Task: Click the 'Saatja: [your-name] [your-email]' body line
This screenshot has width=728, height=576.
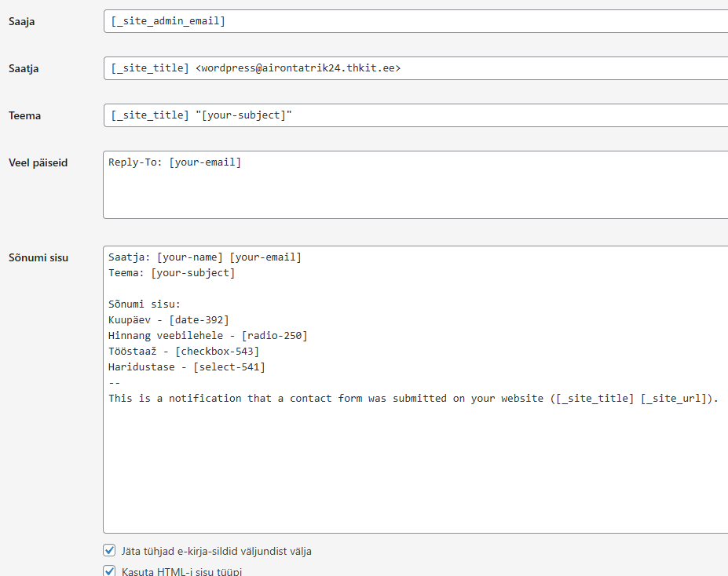Action: point(204,257)
